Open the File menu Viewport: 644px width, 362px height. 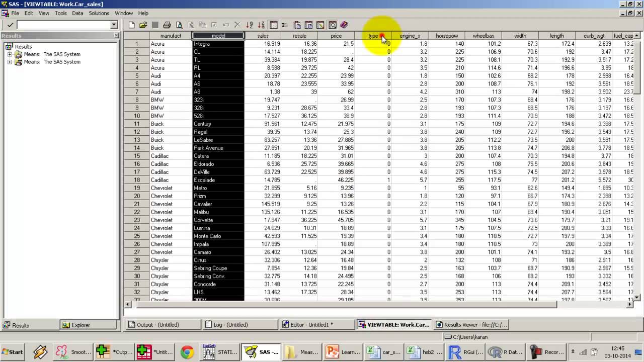point(15,13)
